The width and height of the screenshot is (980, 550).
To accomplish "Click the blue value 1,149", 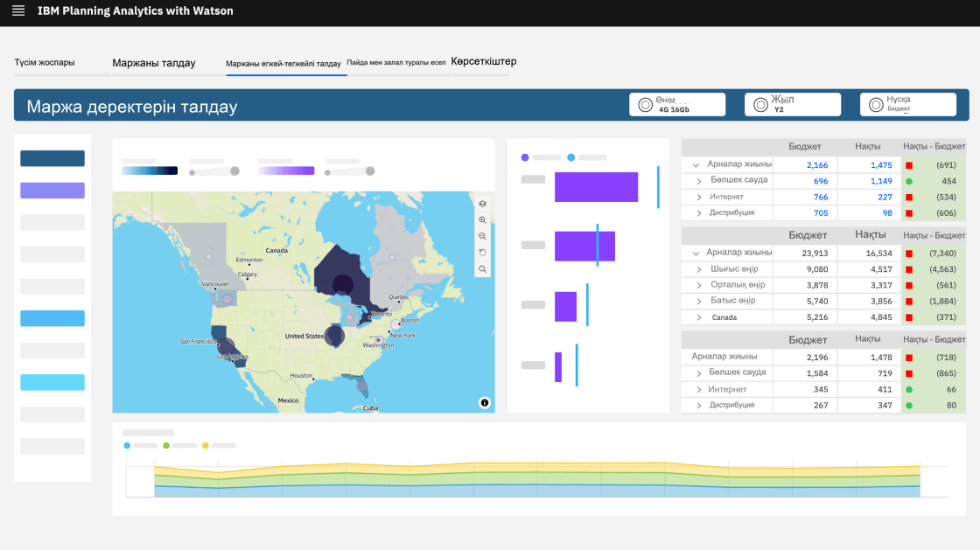I will (x=881, y=181).
